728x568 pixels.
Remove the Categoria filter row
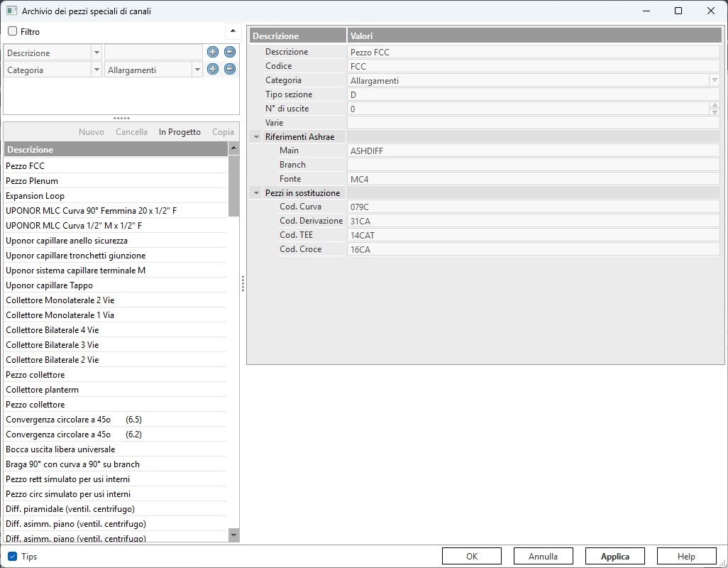tap(230, 69)
